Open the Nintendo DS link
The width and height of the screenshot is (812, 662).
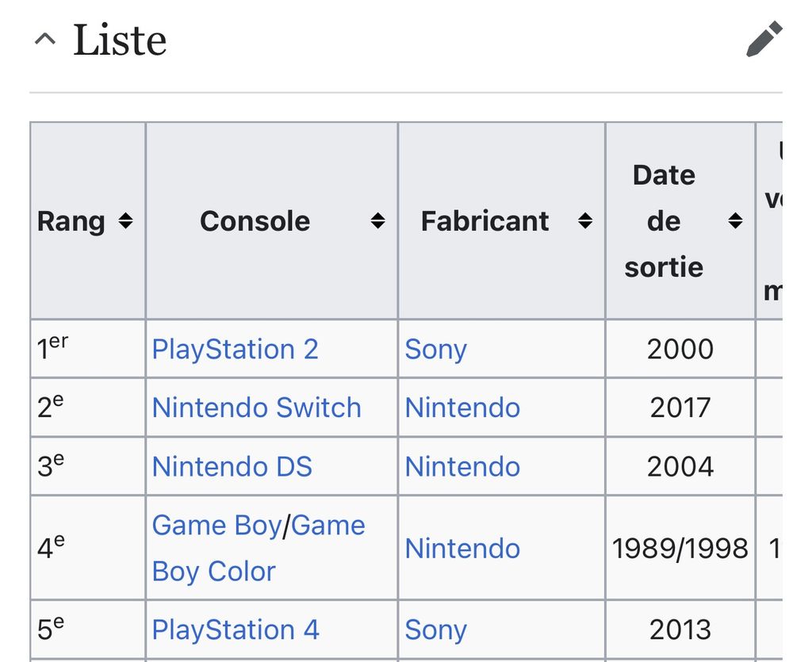232,466
